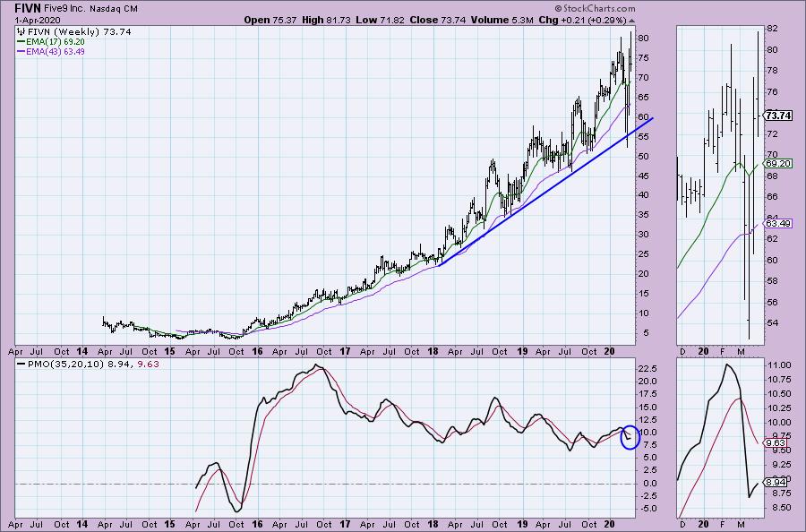Click the 22.5 label on the PMO axis

click(x=647, y=368)
